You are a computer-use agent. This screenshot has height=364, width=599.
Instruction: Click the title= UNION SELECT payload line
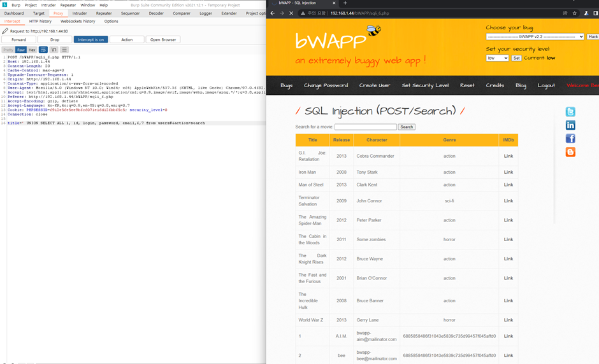click(x=106, y=123)
